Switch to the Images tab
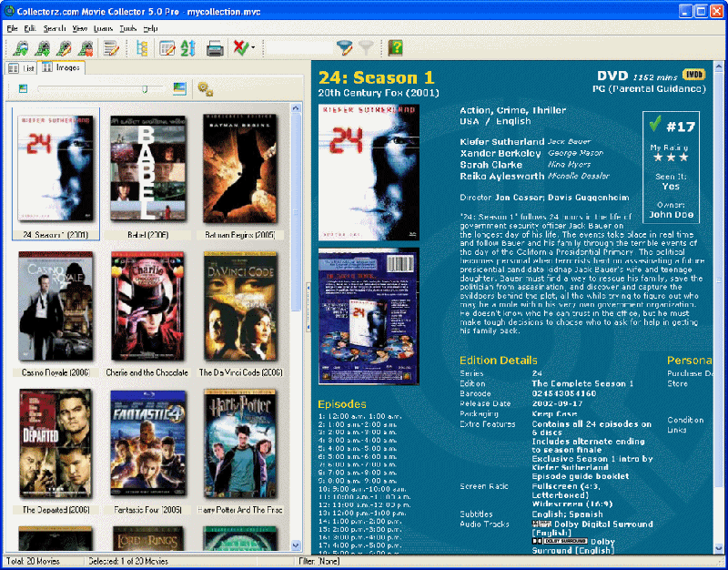 pyautogui.click(x=61, y=67)
